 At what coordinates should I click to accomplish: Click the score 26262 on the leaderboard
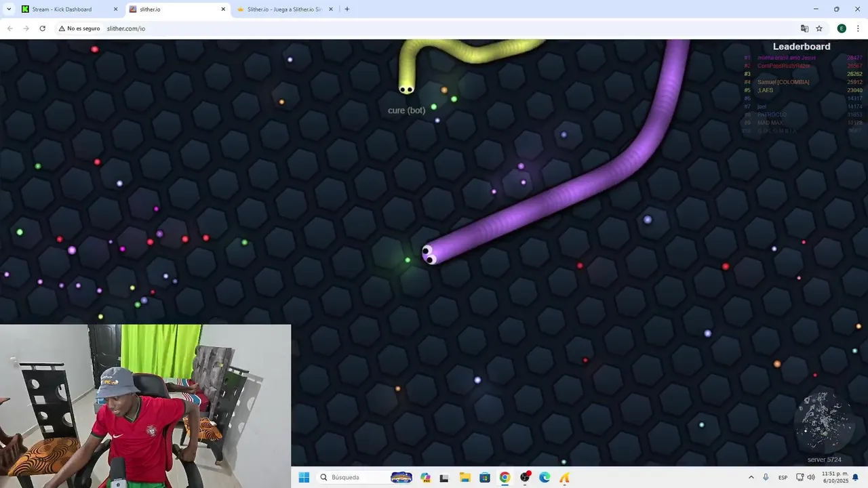click(854, 74)
